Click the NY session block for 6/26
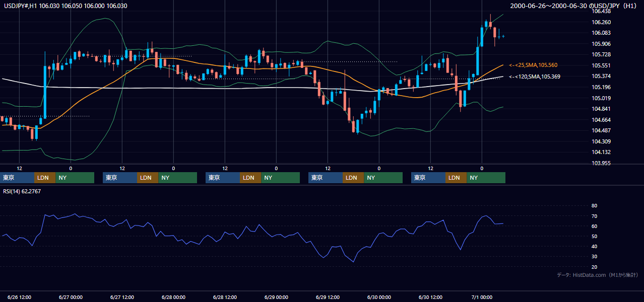 [x=75, y=178]
